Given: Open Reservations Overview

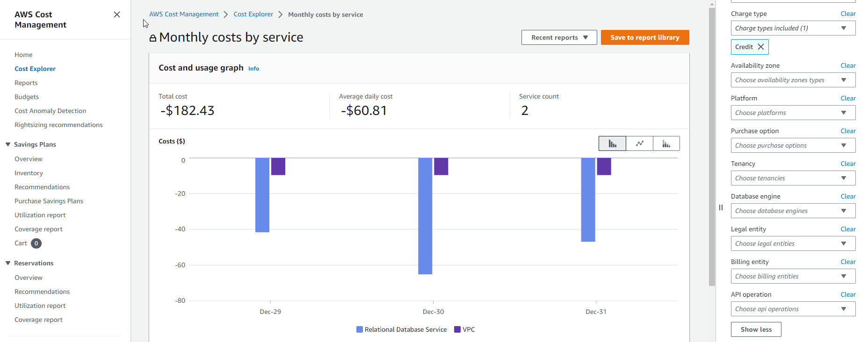Looking at the screenshot, I should pyautogui.click(x=29, y=278).
